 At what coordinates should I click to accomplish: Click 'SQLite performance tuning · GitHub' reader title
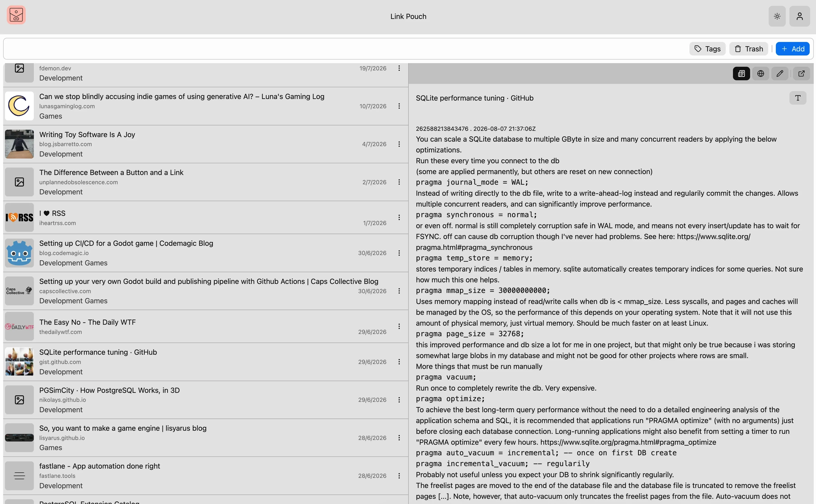pos(475,98)
